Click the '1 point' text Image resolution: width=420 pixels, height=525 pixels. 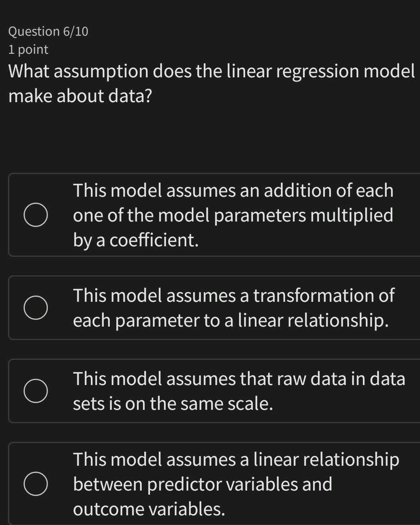click(28, 49)
